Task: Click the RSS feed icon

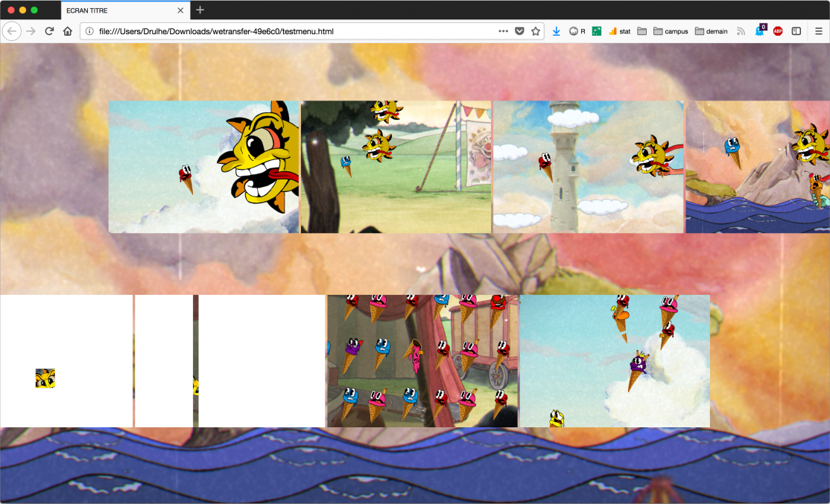Action: click(x=741, y=31)
